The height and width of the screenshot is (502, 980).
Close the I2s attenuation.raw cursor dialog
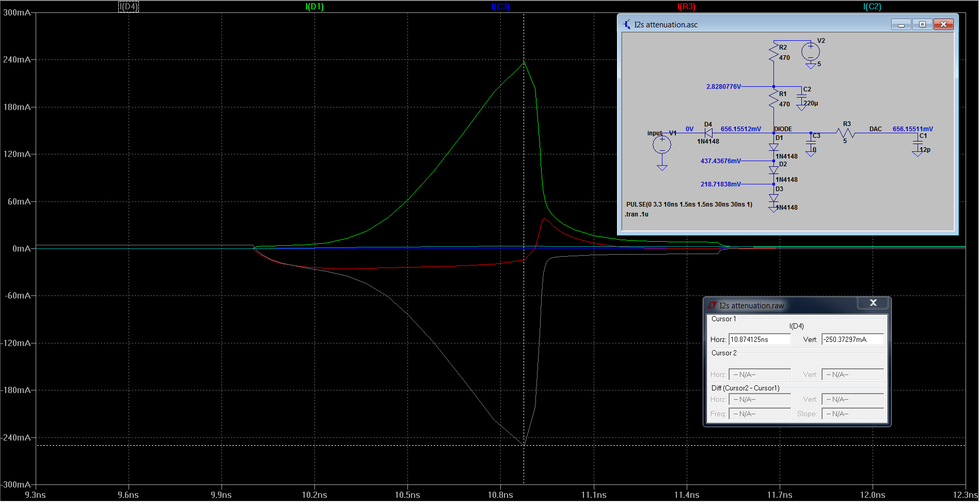[873, 303]
